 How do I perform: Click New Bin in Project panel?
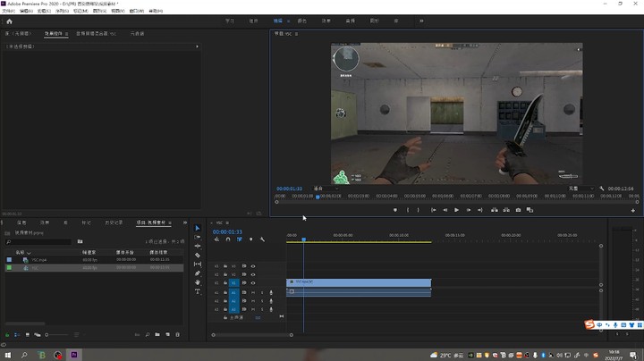[x=157, y=335]
